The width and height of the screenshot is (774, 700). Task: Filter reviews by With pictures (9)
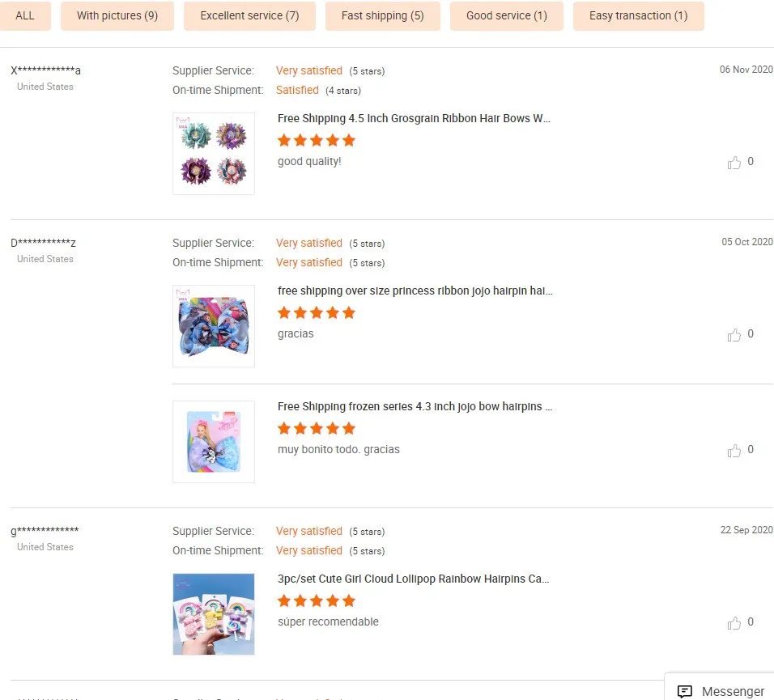tap(117, 16)
